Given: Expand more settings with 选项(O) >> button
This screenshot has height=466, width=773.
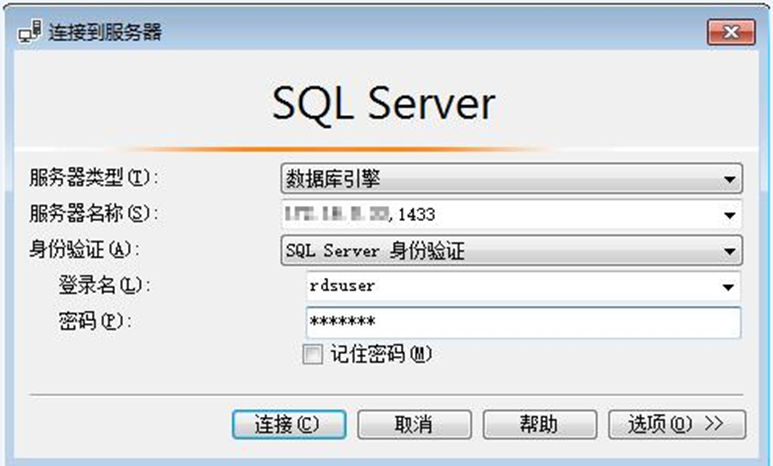Looking at the screenshot, I should click(x=674, y=424).
